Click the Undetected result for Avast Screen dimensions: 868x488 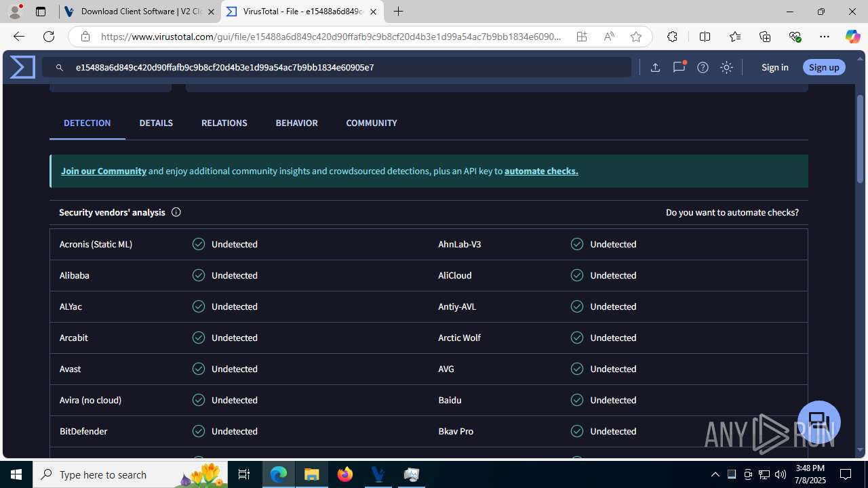[x=235, y=369]
